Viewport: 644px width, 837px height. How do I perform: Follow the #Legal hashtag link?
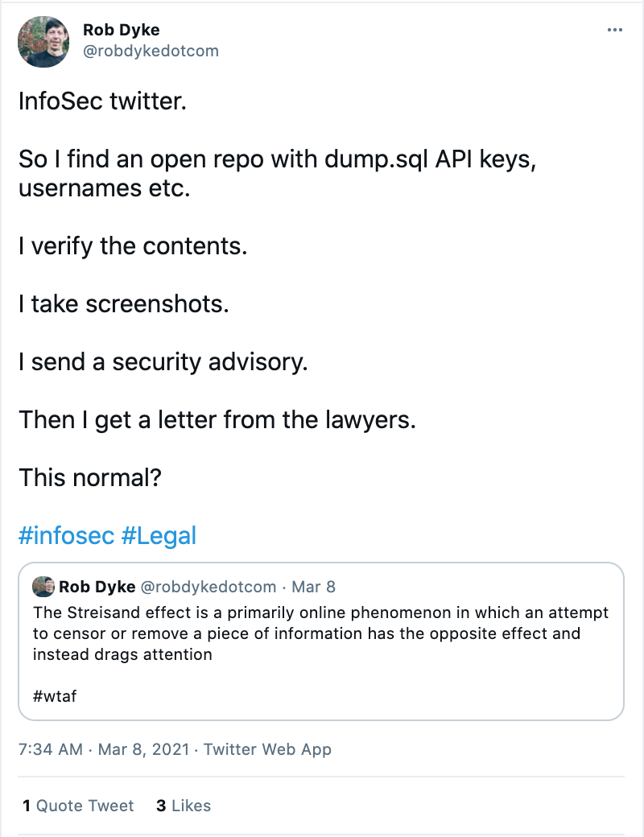click(159, 535)
